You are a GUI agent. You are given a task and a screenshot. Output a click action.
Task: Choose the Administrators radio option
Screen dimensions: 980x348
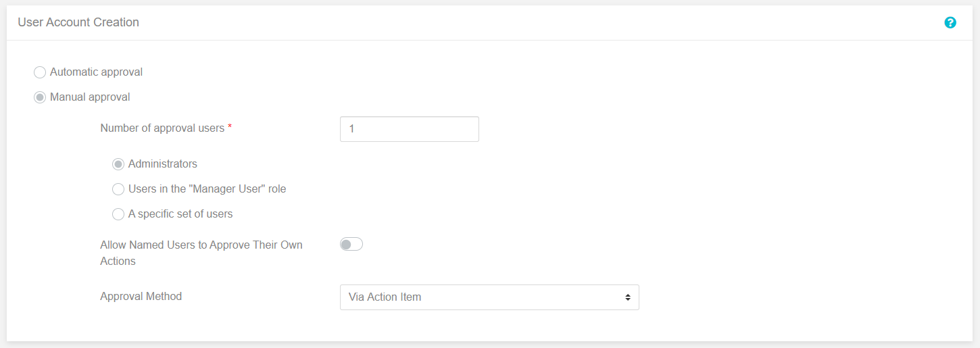[x=118, y=164]
